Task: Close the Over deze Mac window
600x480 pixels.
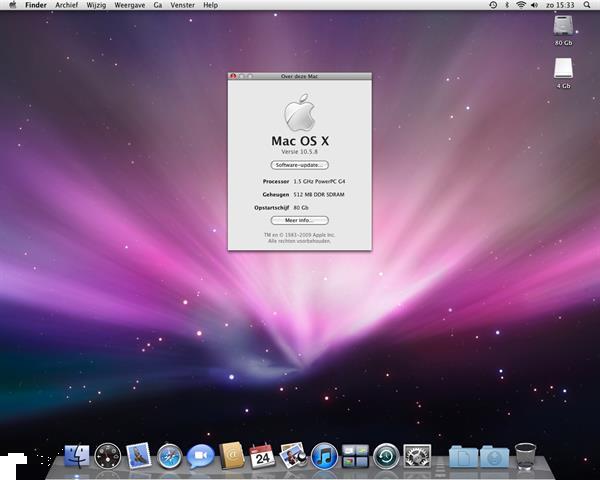Action: pyautogui.click(x=232, y=76)
